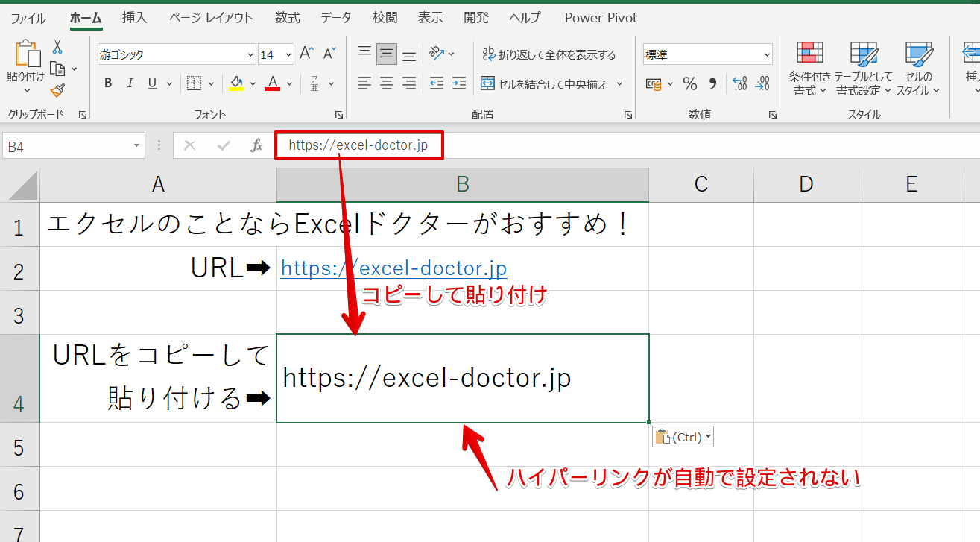
Task: Switch to the 数式 tab
Action: pos(288,18)
